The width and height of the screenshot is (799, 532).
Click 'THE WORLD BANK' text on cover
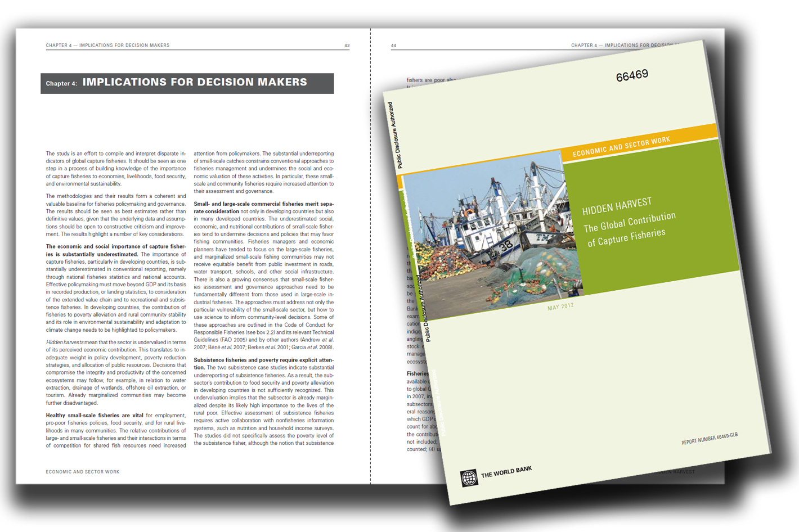[x=506, y=472]
